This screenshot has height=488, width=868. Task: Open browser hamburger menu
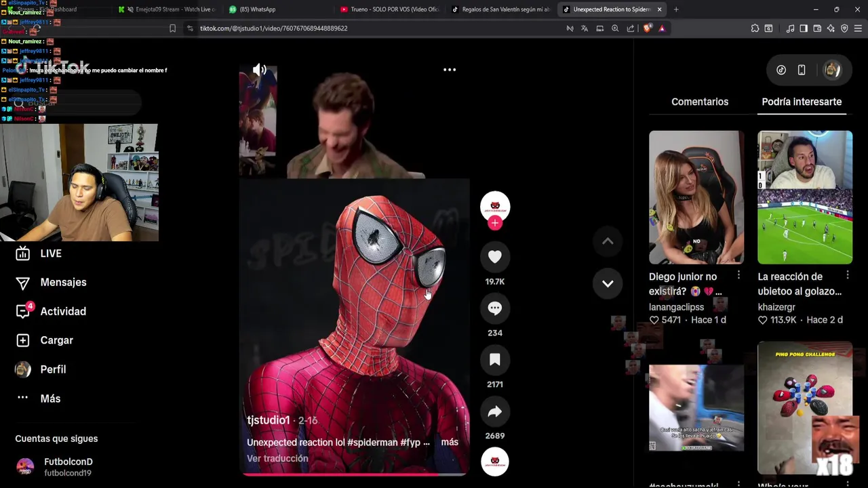coord(858,28)
